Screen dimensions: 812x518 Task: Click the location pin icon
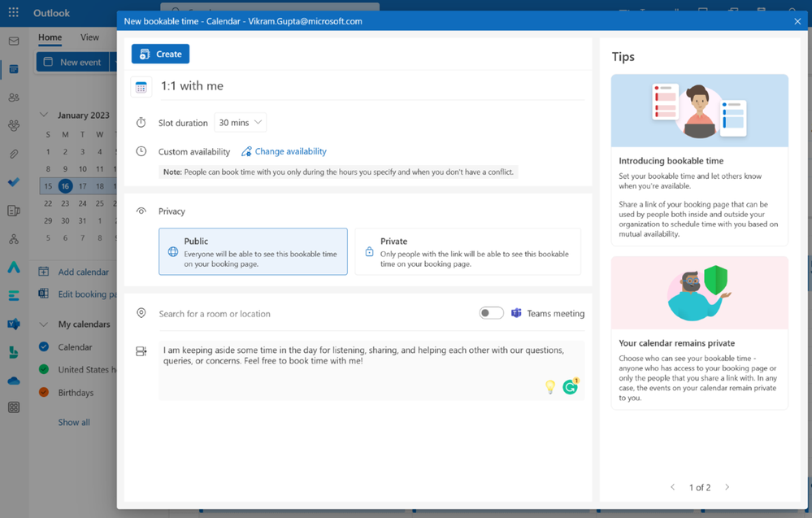(x=141, y=313)
